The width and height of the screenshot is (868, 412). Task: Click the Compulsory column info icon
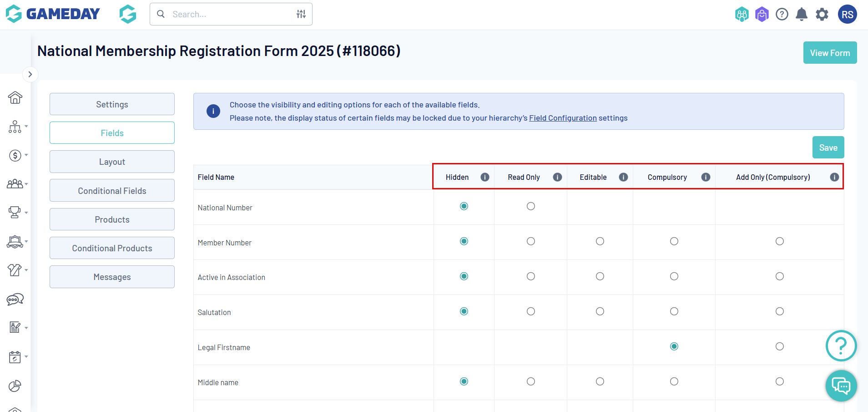(x=706, y=177)
